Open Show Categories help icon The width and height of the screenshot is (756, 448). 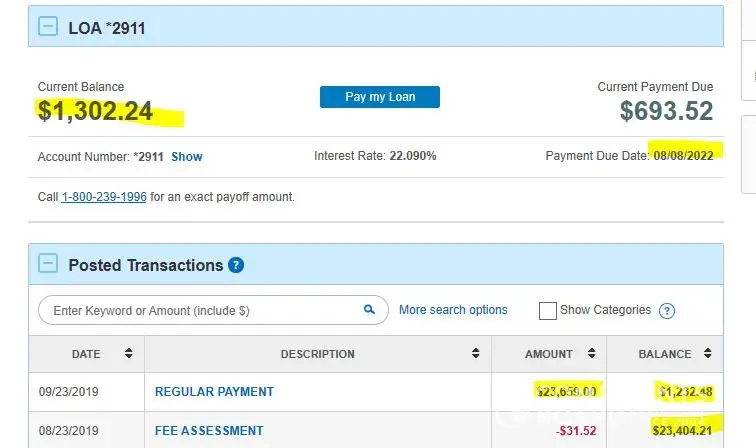coord(667,311)
